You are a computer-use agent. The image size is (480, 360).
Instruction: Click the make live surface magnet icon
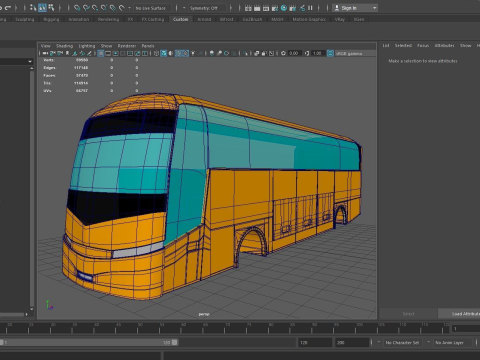coord(122,7)
